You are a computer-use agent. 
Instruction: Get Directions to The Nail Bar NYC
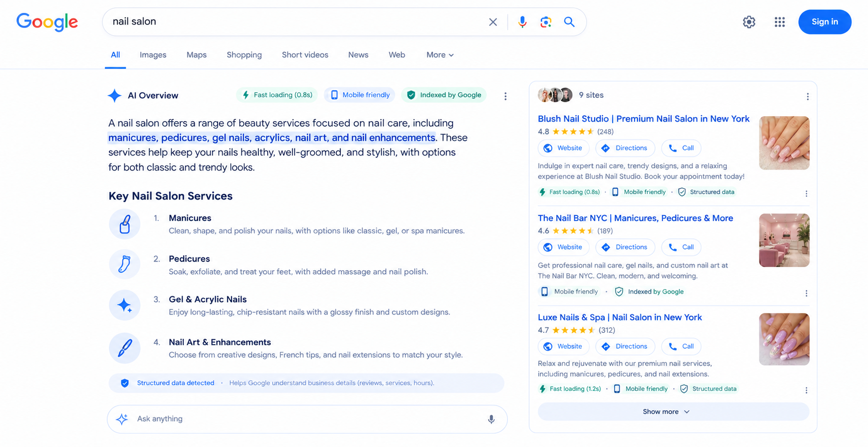tap(625, 247)
